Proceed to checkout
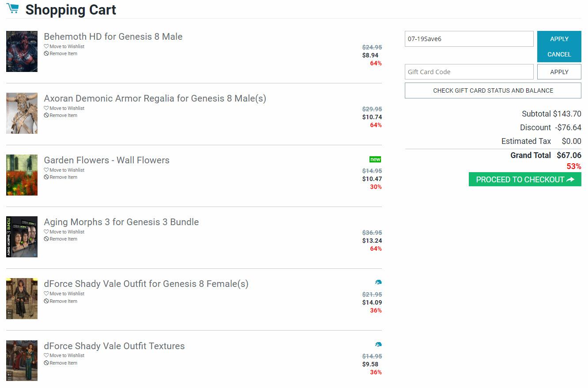588x388 pixels. click(x=525, y=180)
